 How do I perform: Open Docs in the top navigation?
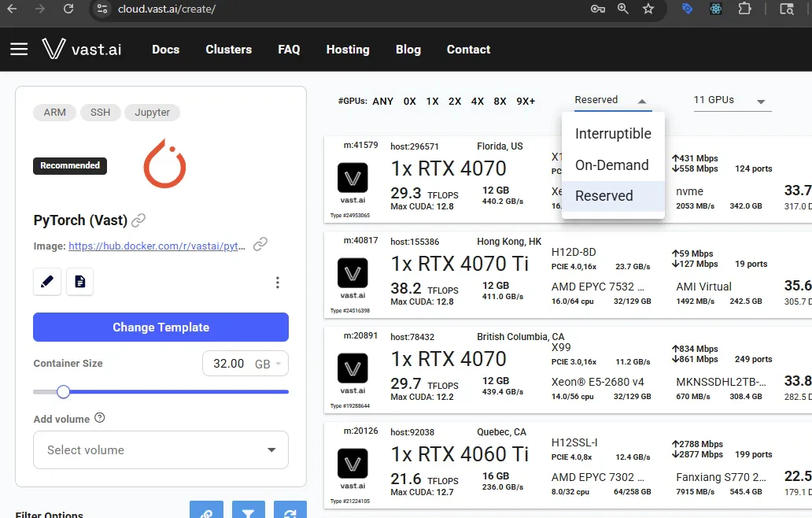[x=166, y=50]
